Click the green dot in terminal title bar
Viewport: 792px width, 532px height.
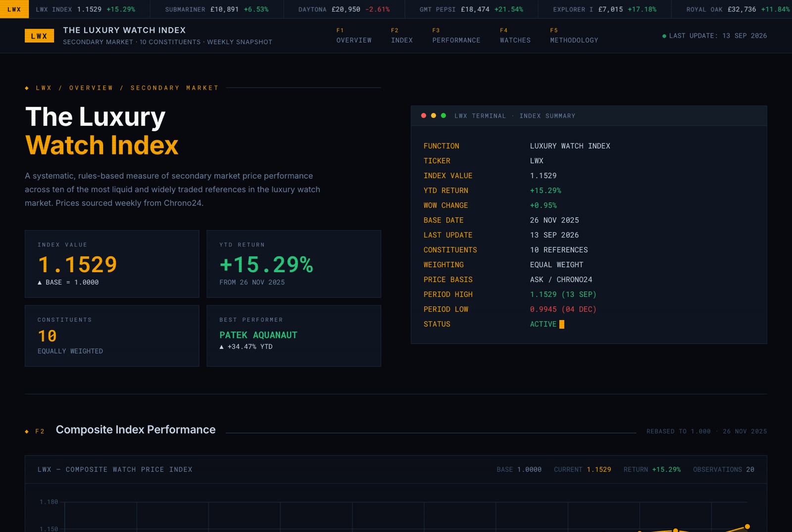[x=444, y=115]
